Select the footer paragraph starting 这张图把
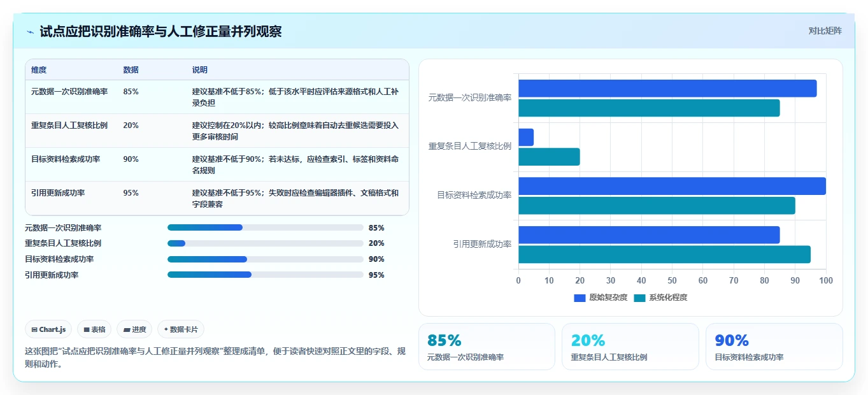 coord(215,357)
